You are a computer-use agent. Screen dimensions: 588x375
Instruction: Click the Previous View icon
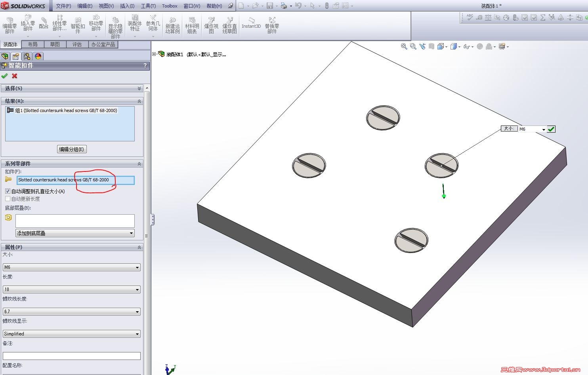click(x=422, y=46)
